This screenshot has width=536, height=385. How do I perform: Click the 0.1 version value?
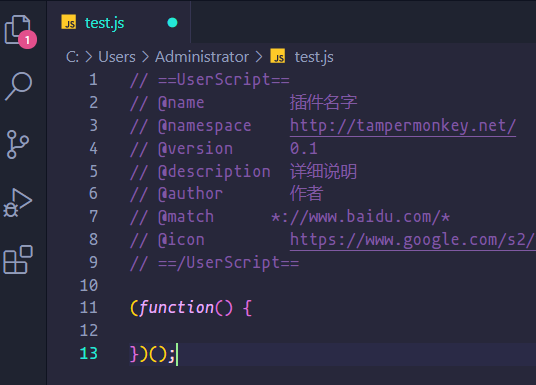click(304, 149)
